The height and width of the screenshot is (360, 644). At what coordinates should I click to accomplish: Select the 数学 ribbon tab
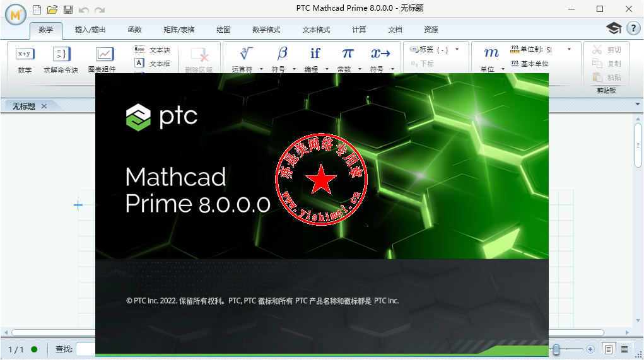click(x=46, y=30)
